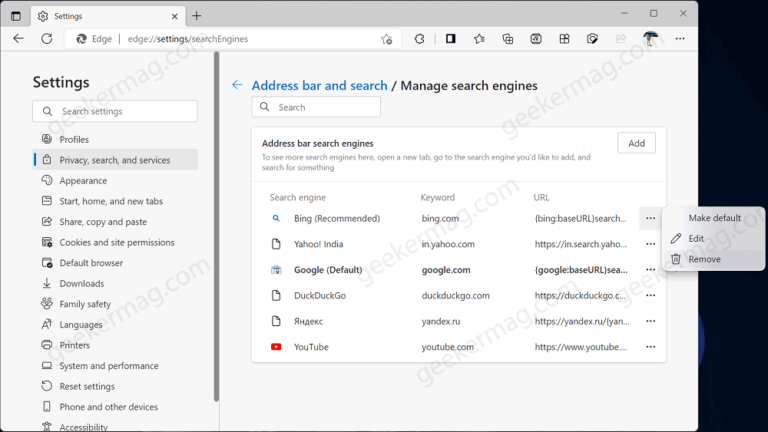Choose Remove in context menu

pyautogui.click(x=714, y=259)
